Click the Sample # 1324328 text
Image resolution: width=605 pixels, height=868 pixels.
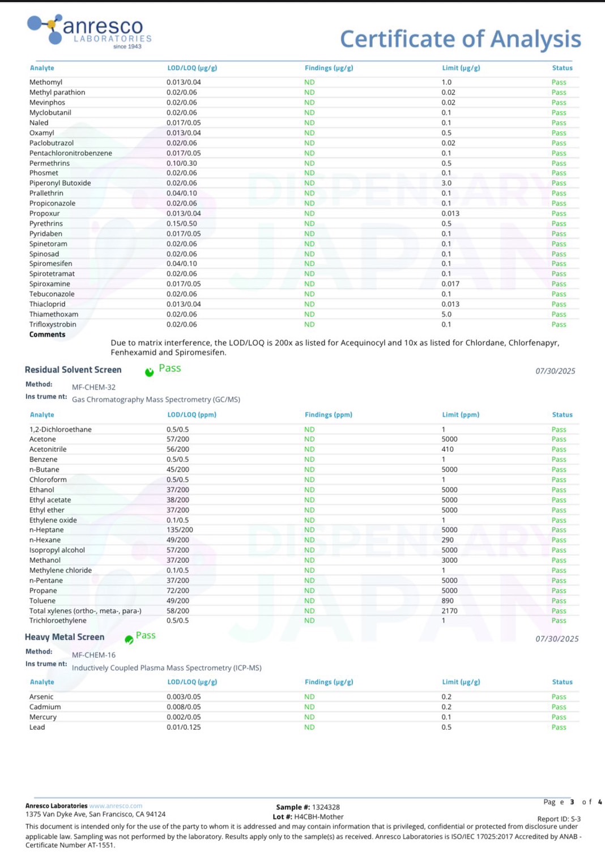[308, 807]
